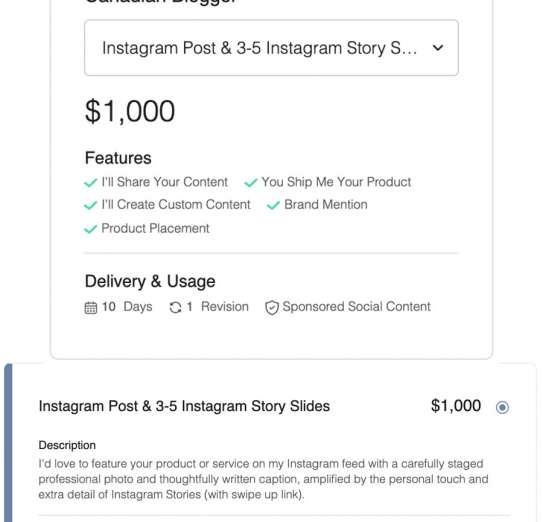Viewport: 543px width, 522px height.
Task: Click the shield icon for Sponsored Social Content
Action: (272, 308)
